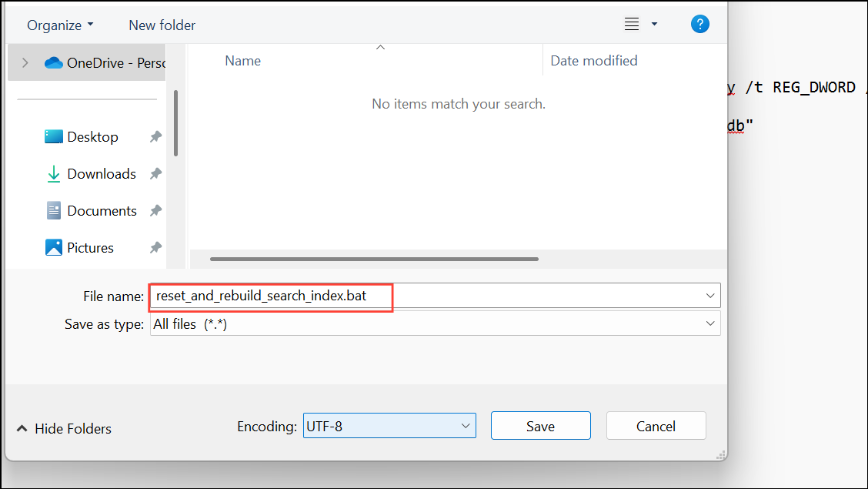Click the blue Help question mark icon
868x489 pixels.
pyautogui.click(x=699, y=23)
